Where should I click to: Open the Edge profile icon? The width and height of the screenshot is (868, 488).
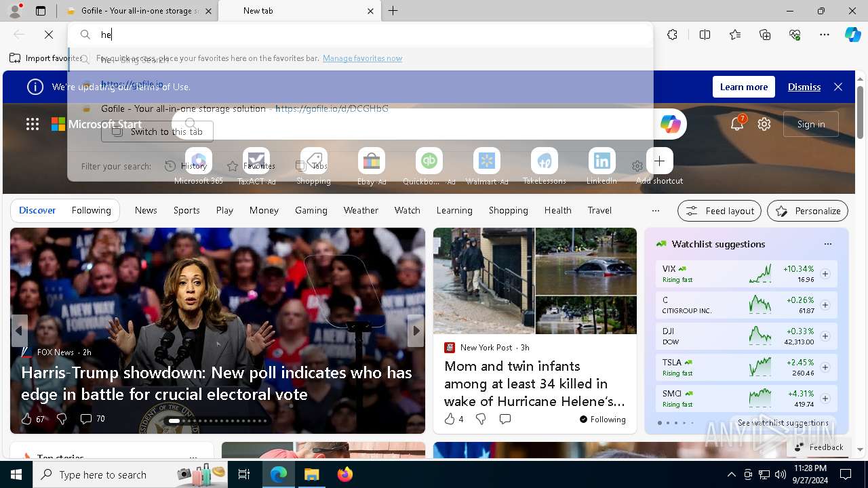pyautogui.click(x=15, y=11)
